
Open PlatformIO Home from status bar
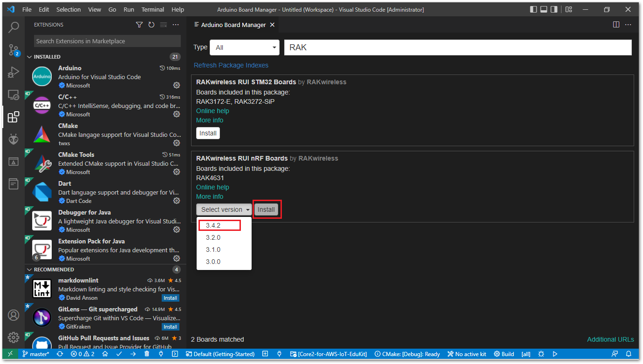pyautogui.click(x=105, y=354)
